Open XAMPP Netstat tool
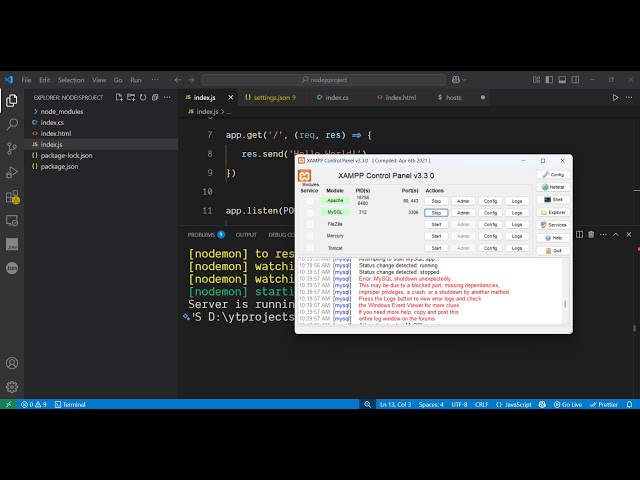Screen dimensions: 640x480 click(553, 187)
